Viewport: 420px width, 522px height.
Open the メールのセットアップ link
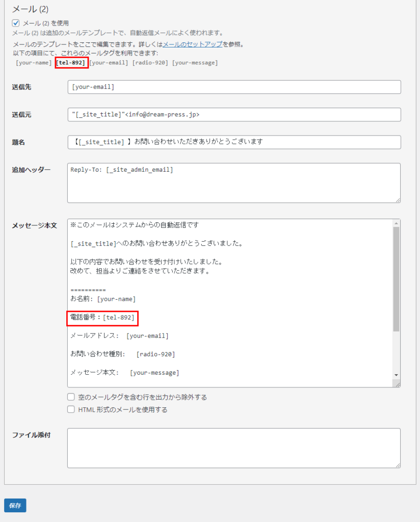point(192,44)
